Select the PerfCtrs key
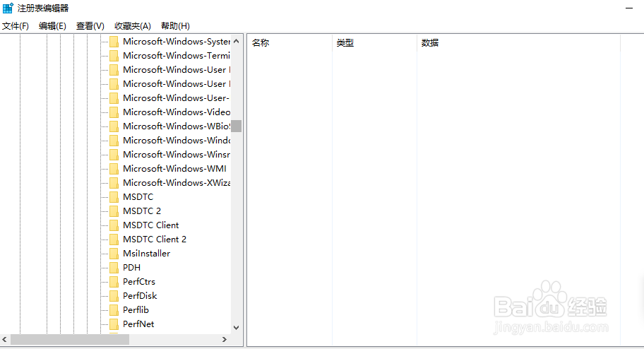Viewport: 644px width, 349px height. click(139, 282)
